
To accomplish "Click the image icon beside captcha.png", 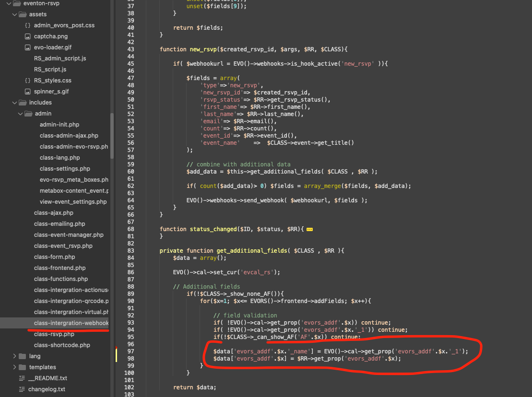I will (x=28, y=36).
